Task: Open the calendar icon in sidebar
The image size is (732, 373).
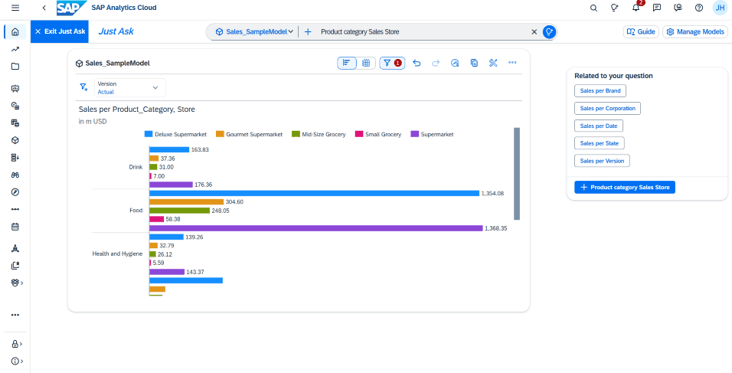Action: [x=15, y=227]
